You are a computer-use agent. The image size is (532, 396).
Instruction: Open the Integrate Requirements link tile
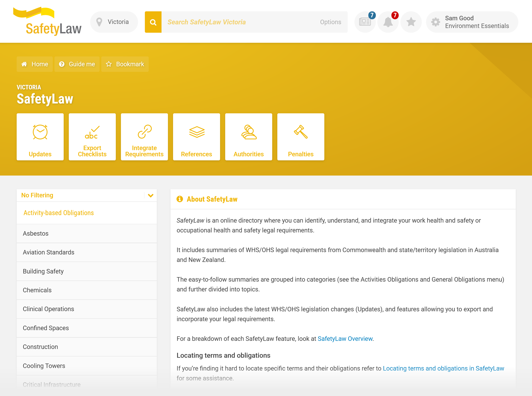click(144, 137)
